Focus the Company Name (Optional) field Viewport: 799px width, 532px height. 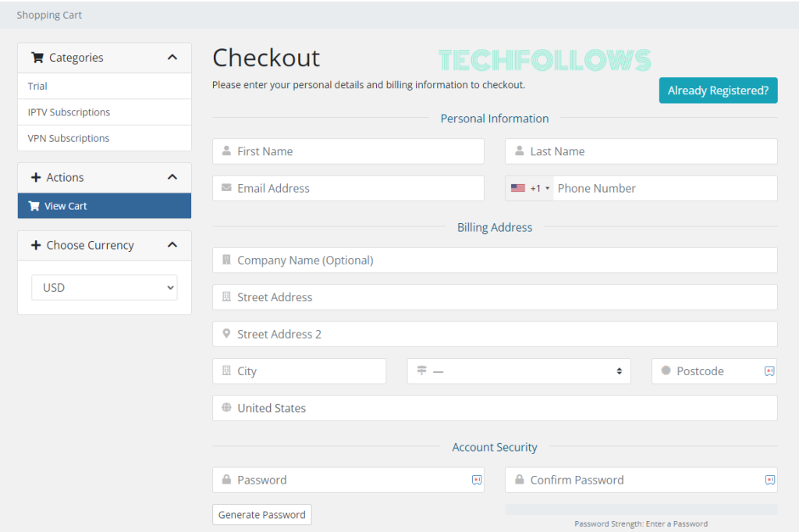point(495,260)
